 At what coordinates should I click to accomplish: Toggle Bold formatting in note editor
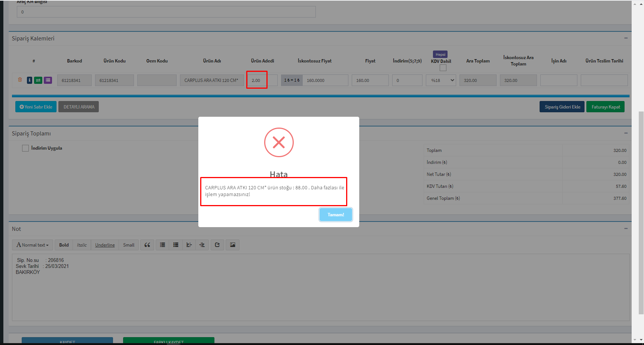64,245
